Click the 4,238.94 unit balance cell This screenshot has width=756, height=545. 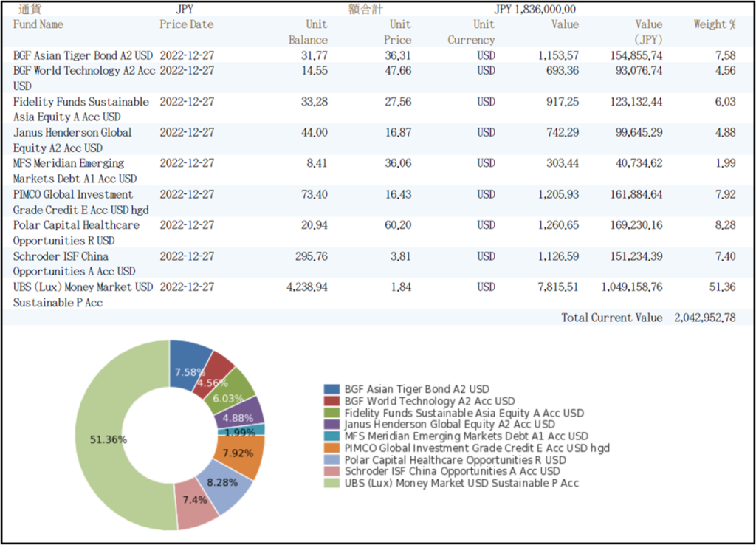click(x=307, y=287)
